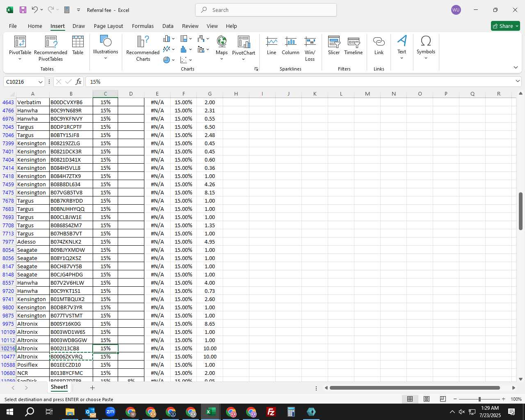Open Recommended Charts
Image resolution: width=525 pixels, height=420 pixels.
pos(143,48)
